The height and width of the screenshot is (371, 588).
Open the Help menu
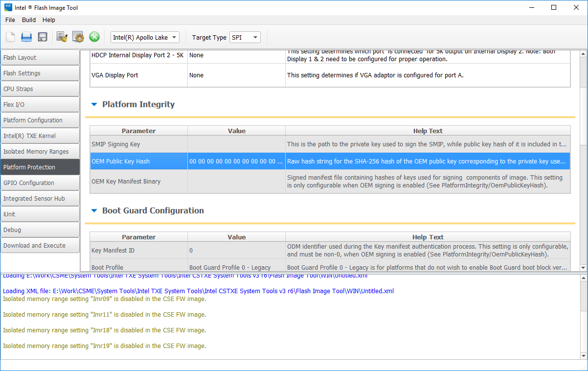coord(49,20)
